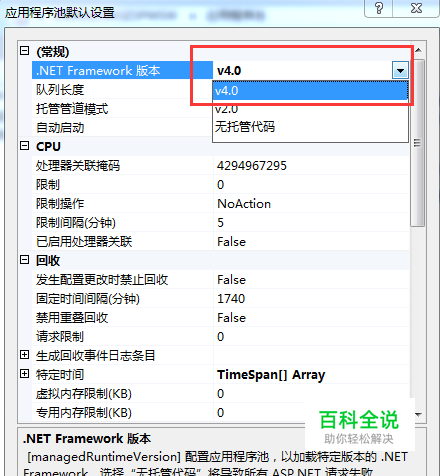440x476 pixels.
Task: Click the value 5 for 限制间隔
Action: (220, 223)
